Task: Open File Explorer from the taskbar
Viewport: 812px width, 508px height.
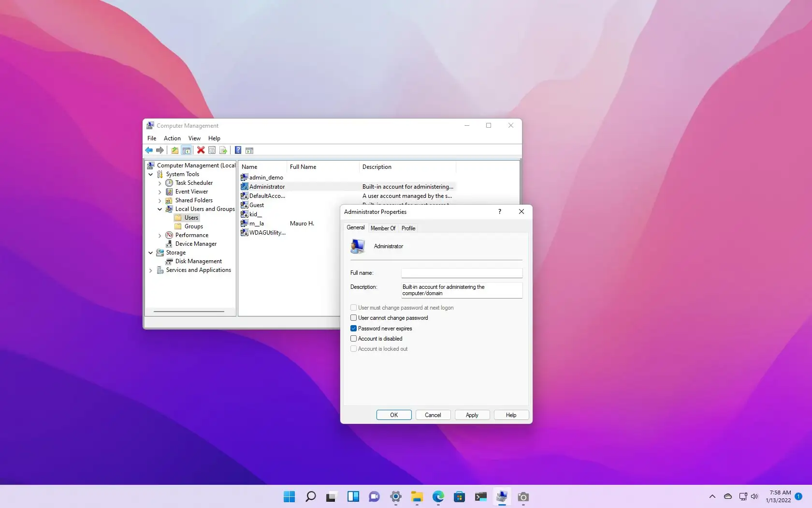Action: [417, 497]
